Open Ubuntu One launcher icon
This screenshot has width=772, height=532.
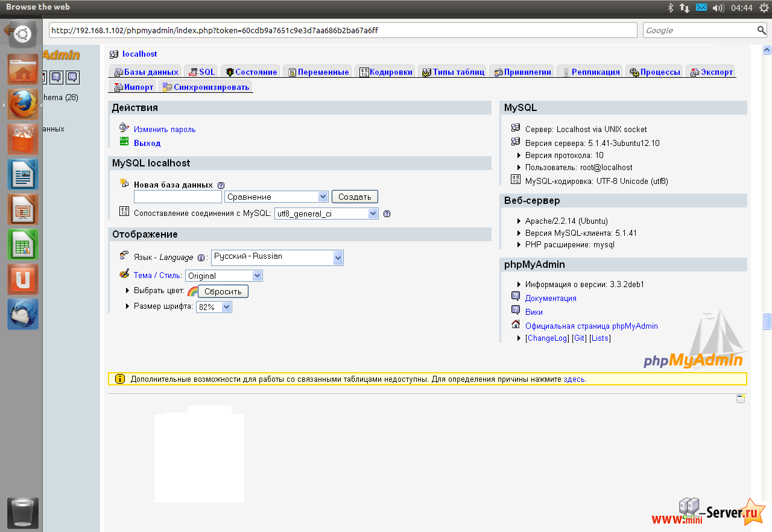[x=23, y=279]
